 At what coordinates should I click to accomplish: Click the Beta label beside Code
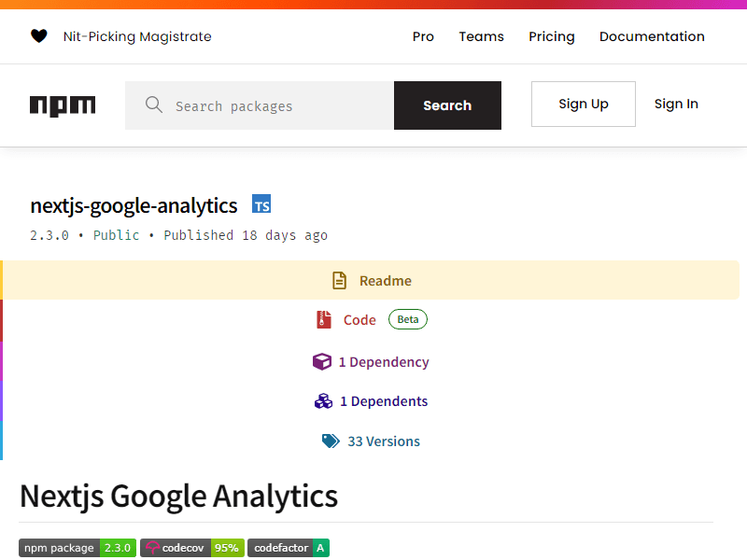[x=408, y=319]
